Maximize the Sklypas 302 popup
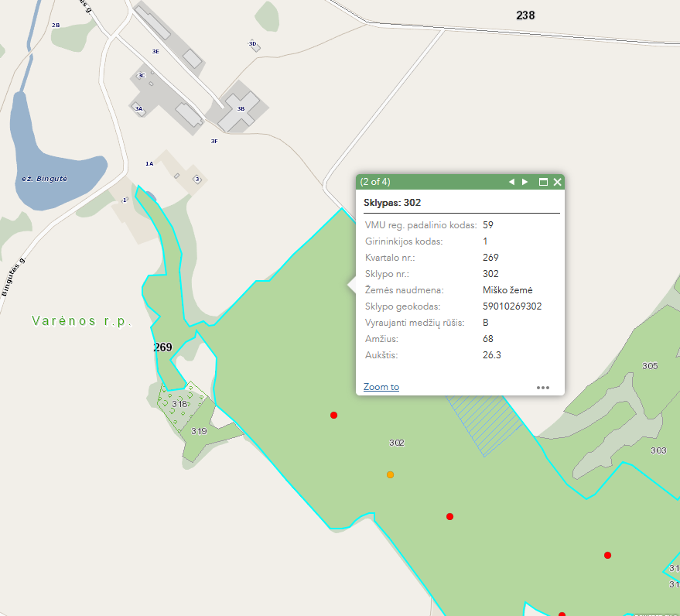 (x=543, y=182)
